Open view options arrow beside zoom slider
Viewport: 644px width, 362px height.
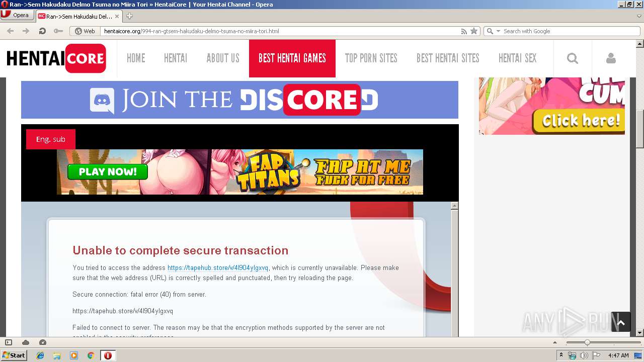(555, 342)
